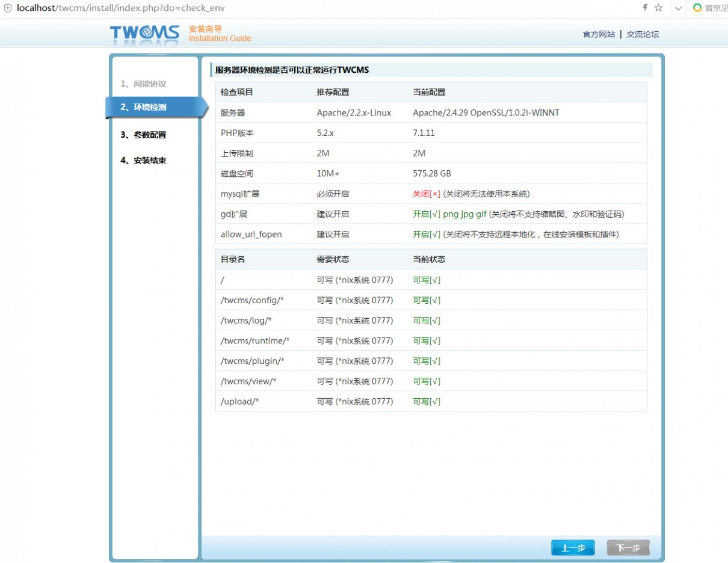
Task: Click /upload/* directory name
Action: click(239, 402)
